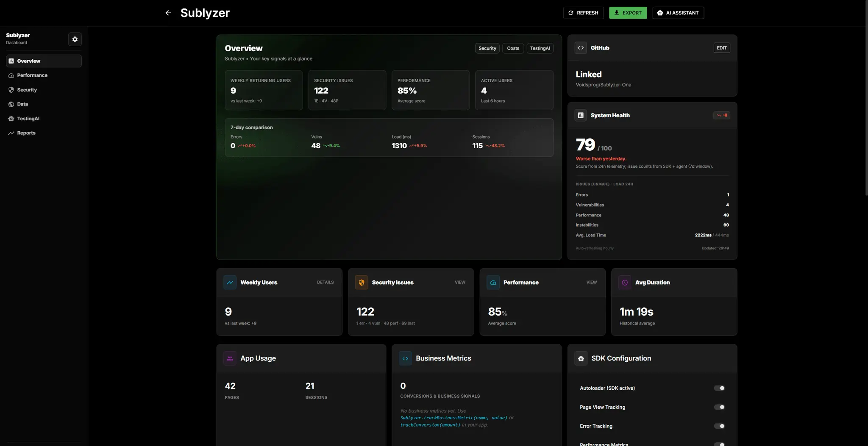Screen dimensions: 868x446
Task: Click the System Health -8 trend badge
Action: (722, 115)
